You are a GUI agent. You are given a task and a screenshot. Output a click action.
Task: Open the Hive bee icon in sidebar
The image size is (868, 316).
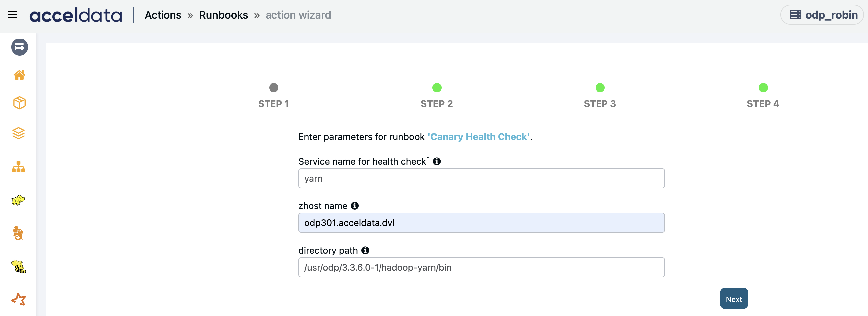click(x=19, y=266)
